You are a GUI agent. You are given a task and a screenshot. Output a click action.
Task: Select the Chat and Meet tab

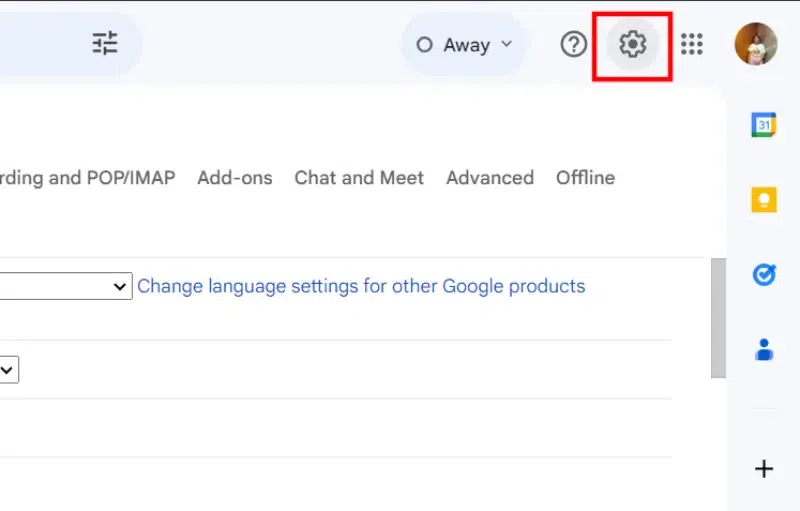[x=359, y=178]
